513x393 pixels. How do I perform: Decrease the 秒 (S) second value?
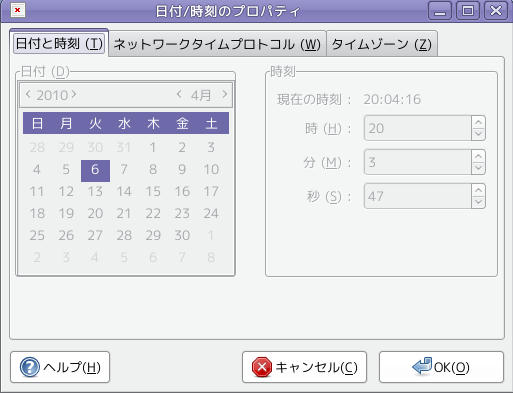(478, 202)
